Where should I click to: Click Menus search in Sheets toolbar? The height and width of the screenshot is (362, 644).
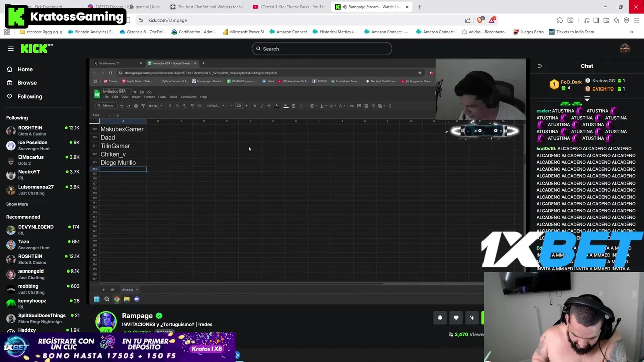(106, 106)
